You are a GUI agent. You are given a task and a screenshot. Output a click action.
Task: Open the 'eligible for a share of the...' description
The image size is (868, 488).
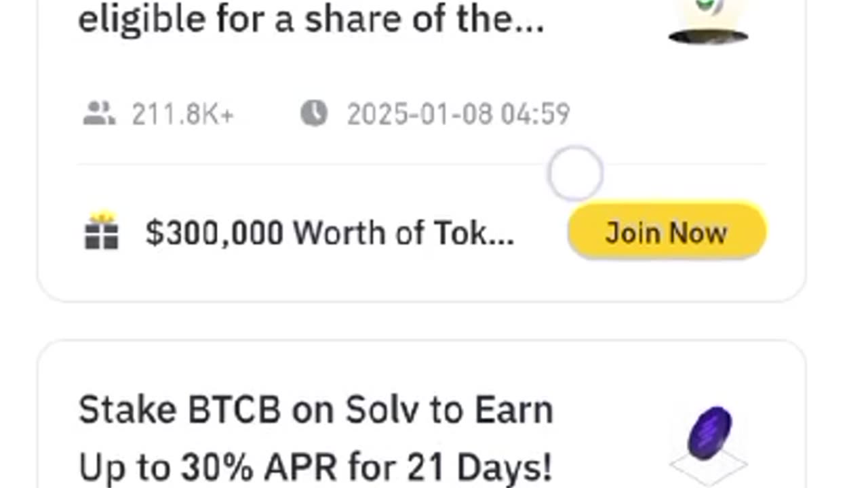[x=311, y=20]
